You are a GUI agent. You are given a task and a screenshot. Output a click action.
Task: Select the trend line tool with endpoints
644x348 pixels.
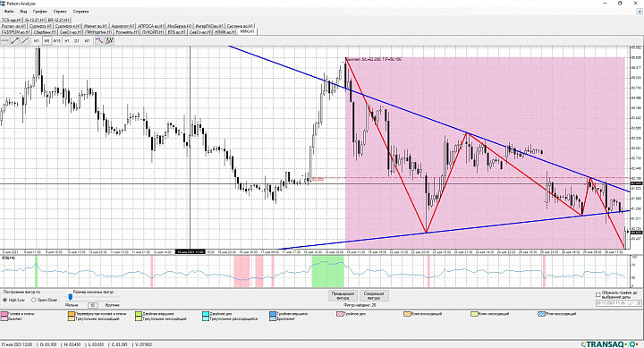click(15, 40)
